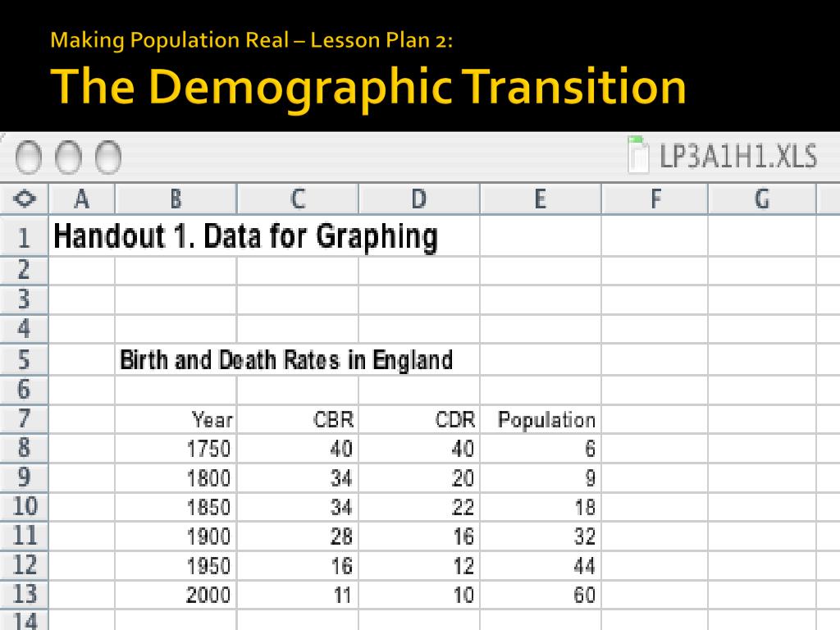
Task: Select the CDR value 10 for 2000
Action: click(419, 595)
